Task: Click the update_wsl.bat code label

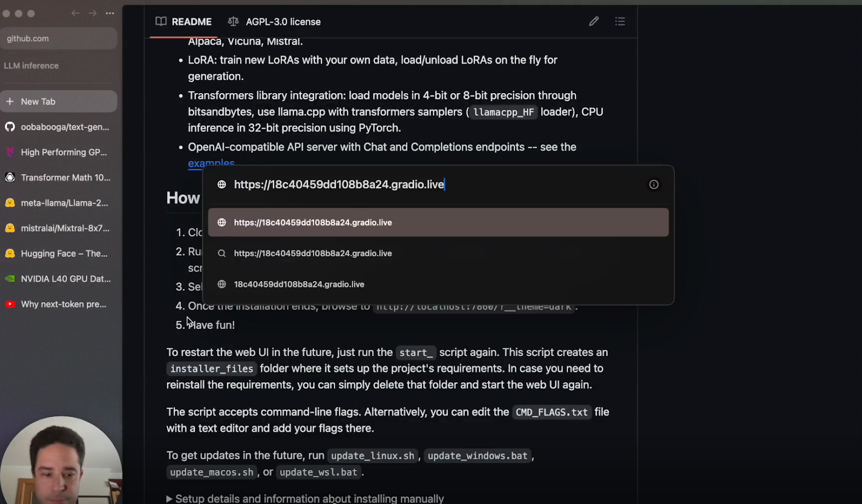Action: coord(318,472)
